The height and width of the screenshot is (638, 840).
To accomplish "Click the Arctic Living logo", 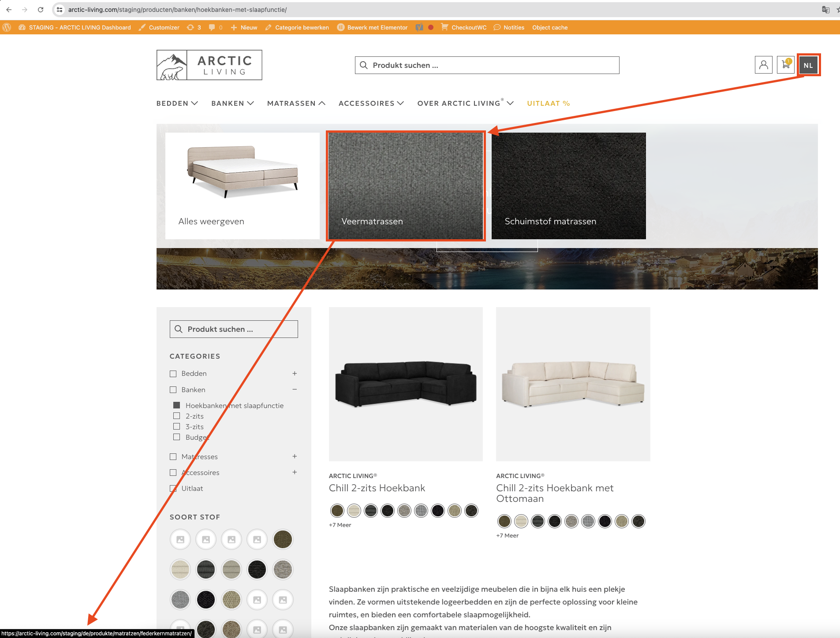I will [x=209, y=65].
